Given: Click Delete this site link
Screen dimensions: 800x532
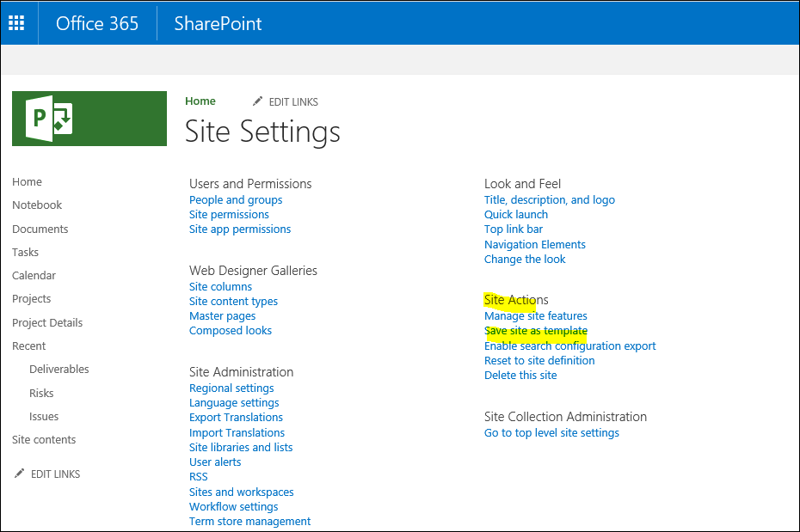Looking at the screenshot, I should click(520, 376).
